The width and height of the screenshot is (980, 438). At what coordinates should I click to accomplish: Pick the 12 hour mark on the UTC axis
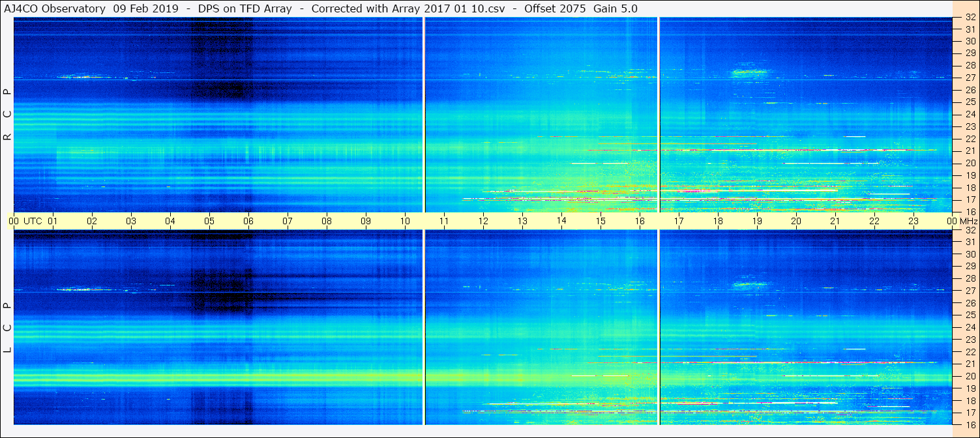pos(483,221)
